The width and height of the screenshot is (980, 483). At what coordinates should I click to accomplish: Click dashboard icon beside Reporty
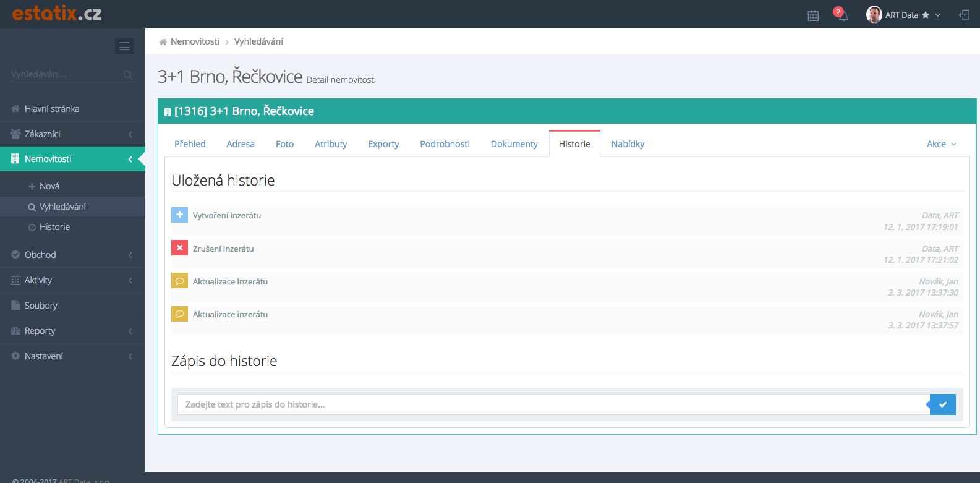tap(15, 331)
